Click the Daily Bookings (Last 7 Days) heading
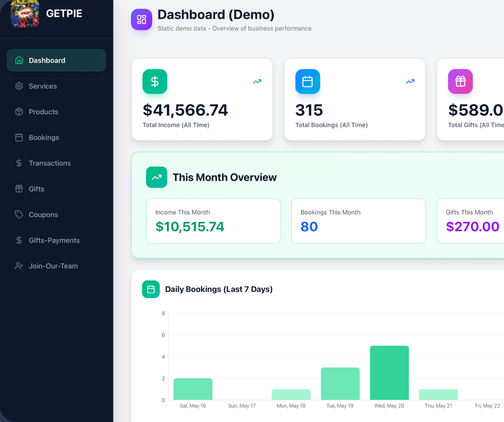The width and height of the screenshot is (504, 422). click(219, 290)
